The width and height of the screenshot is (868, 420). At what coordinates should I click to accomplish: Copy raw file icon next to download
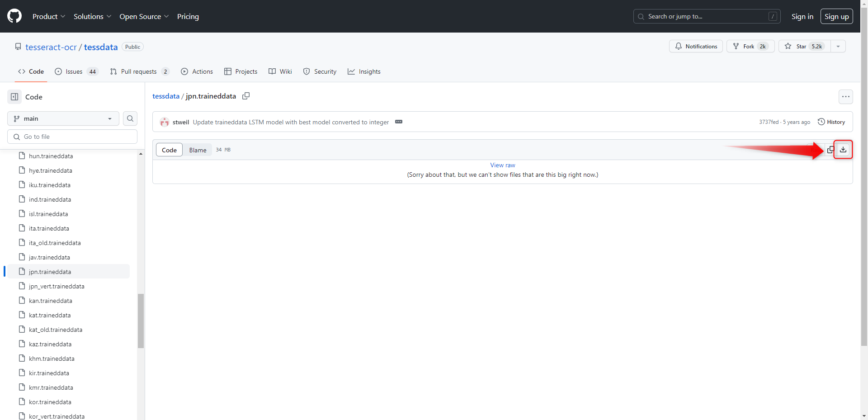(830, 150)
